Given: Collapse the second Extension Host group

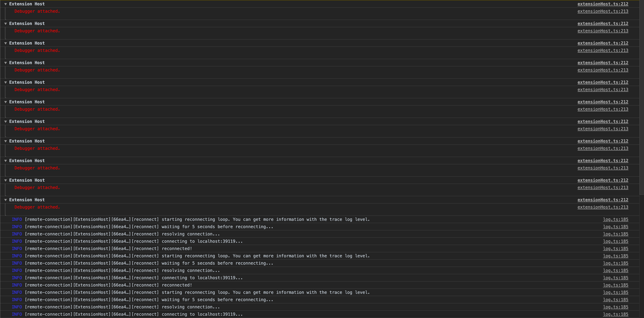Looking at the screenshot, I should click(5, 23).
